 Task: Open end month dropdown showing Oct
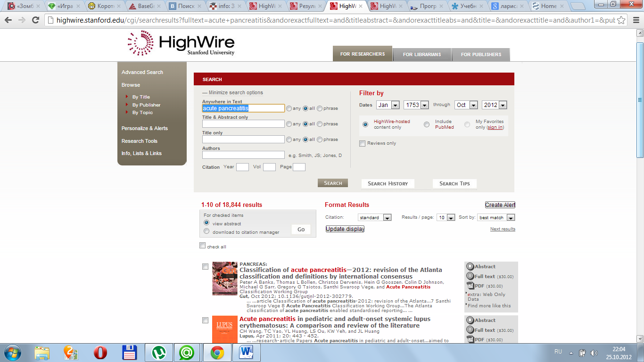[466, 105]
